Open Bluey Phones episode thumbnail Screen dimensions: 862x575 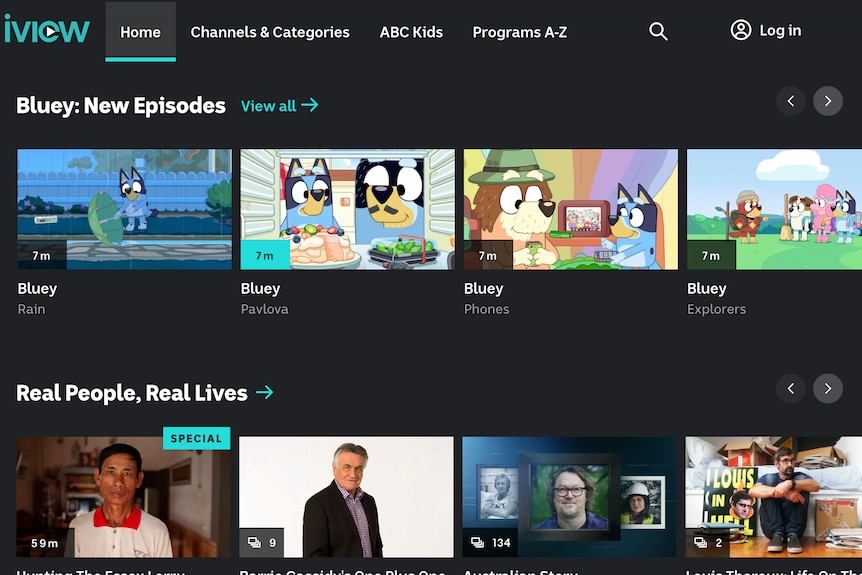[x=571, y=209]
